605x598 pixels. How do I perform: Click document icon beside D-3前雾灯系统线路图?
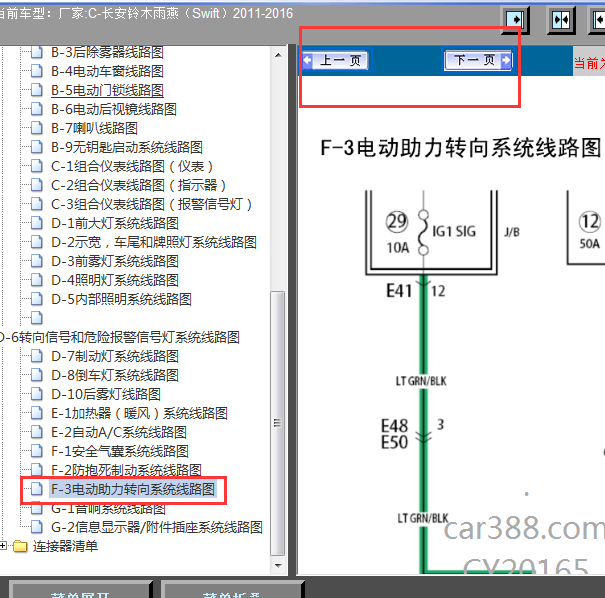pos(37,261)
